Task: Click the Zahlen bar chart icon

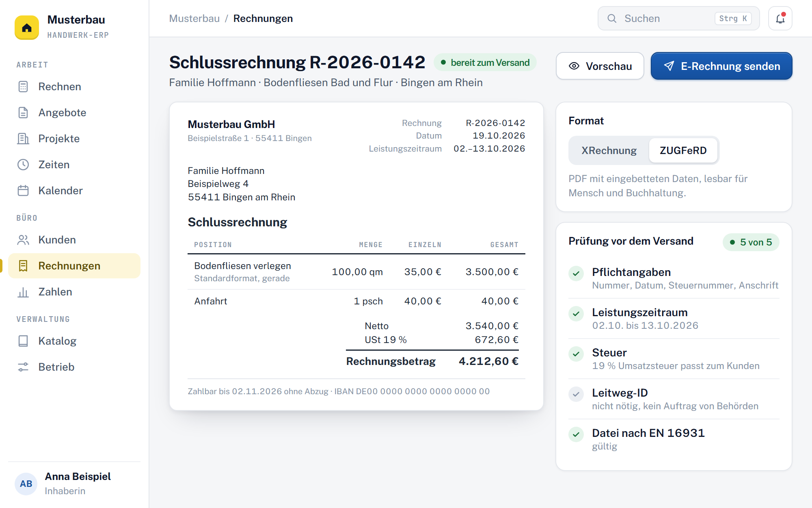Action: (x=23, y=292)
